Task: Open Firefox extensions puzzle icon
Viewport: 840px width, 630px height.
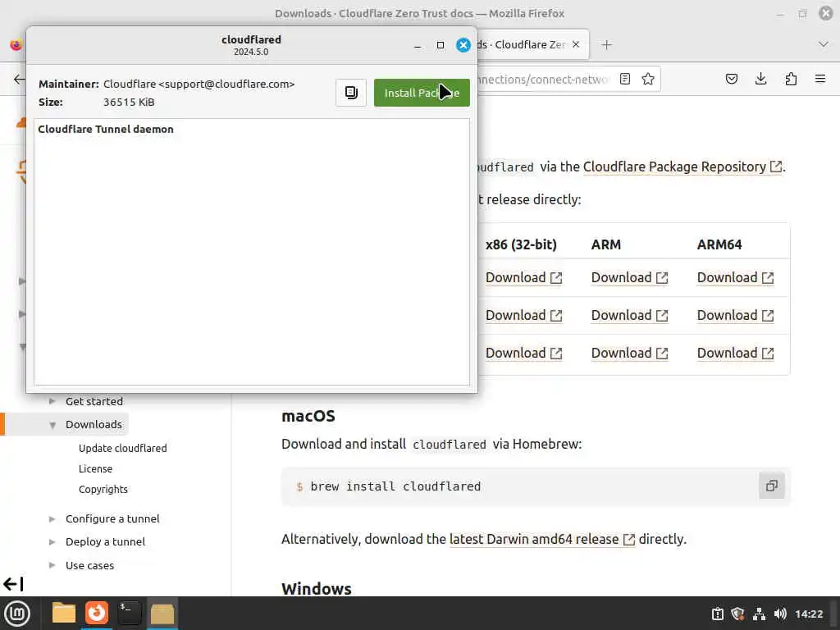Action: click(x=791, y=80)
